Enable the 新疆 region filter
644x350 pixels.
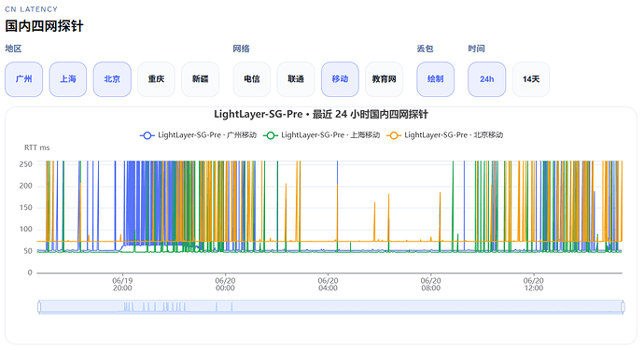(x=201, y=79)
